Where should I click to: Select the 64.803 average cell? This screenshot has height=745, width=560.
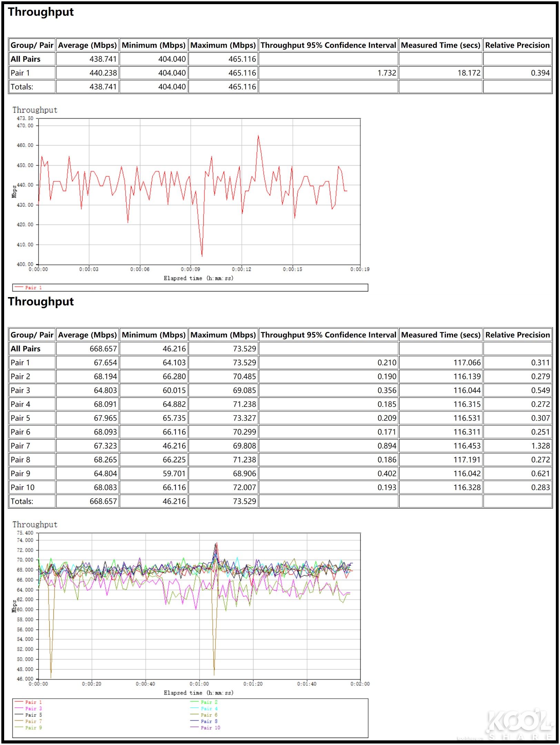pos(88,390)
